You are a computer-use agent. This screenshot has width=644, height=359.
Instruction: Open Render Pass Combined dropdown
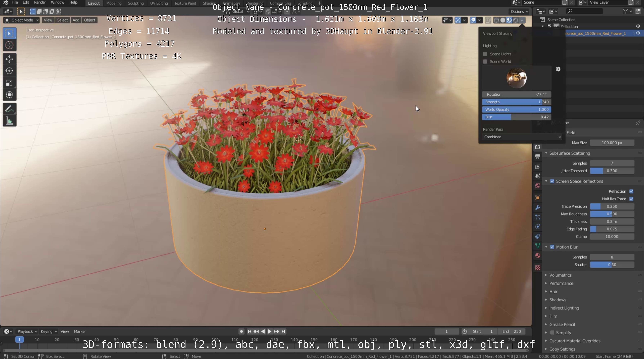click(522, 137)
